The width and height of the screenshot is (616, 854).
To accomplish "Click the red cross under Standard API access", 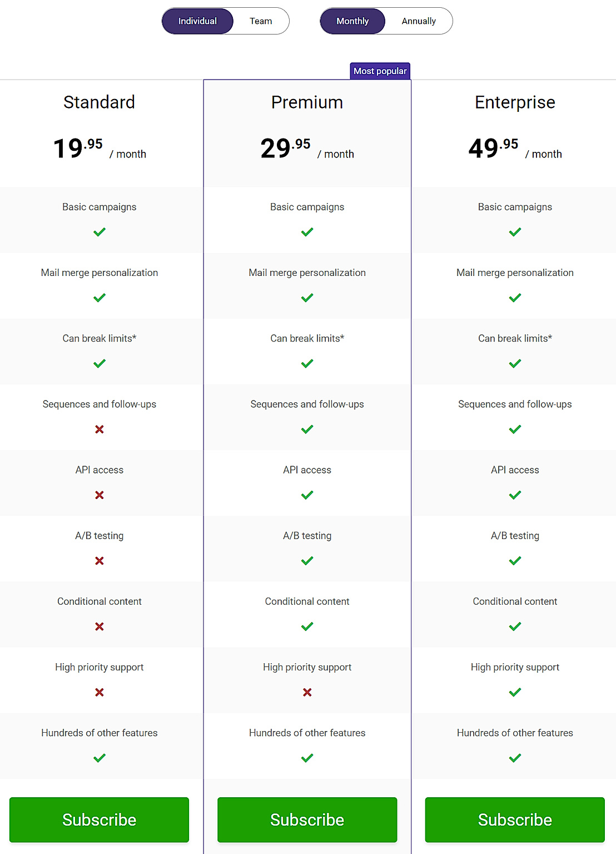I will point(99,495).
